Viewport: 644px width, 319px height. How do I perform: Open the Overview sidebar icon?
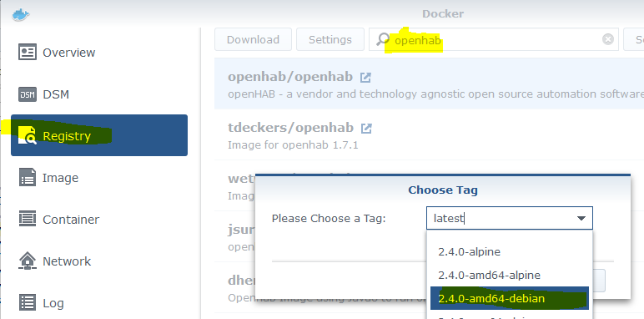pos(28,53)
